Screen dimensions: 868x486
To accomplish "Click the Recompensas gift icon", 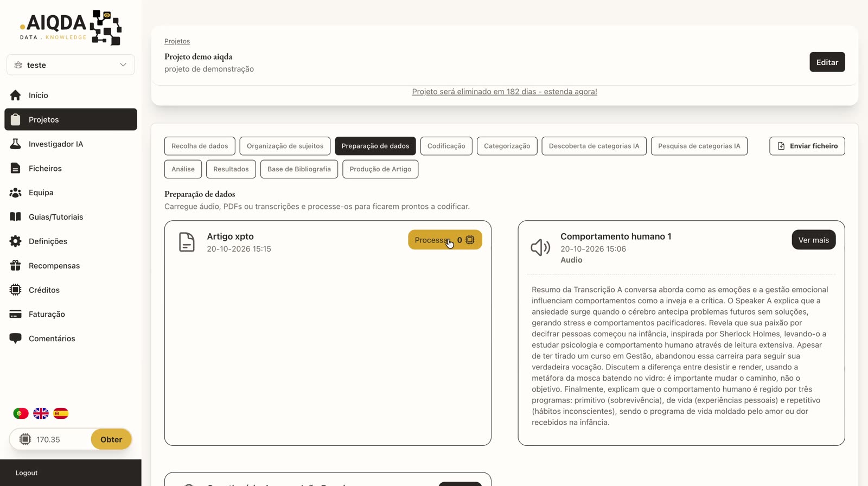I will 15,265.
